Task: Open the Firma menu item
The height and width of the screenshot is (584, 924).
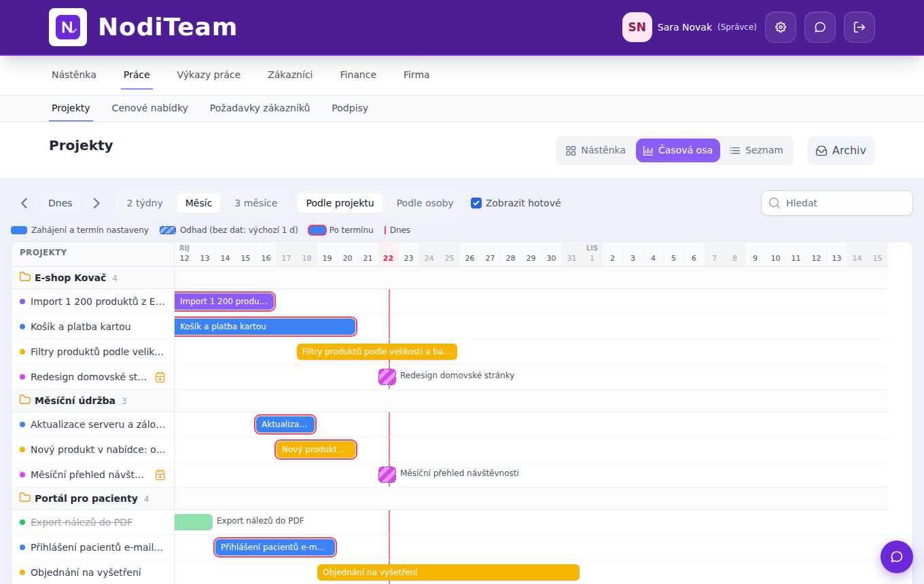Action: click(x=416, y=75)
